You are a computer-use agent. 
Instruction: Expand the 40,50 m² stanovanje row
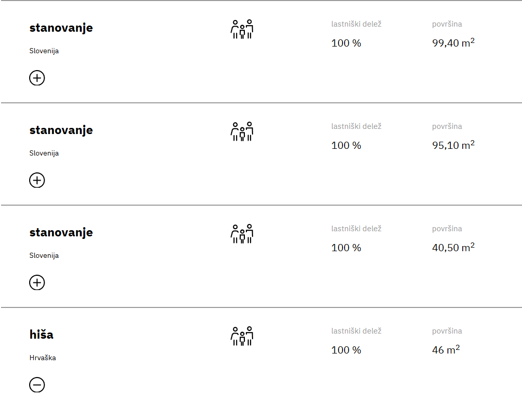point(37,282)
